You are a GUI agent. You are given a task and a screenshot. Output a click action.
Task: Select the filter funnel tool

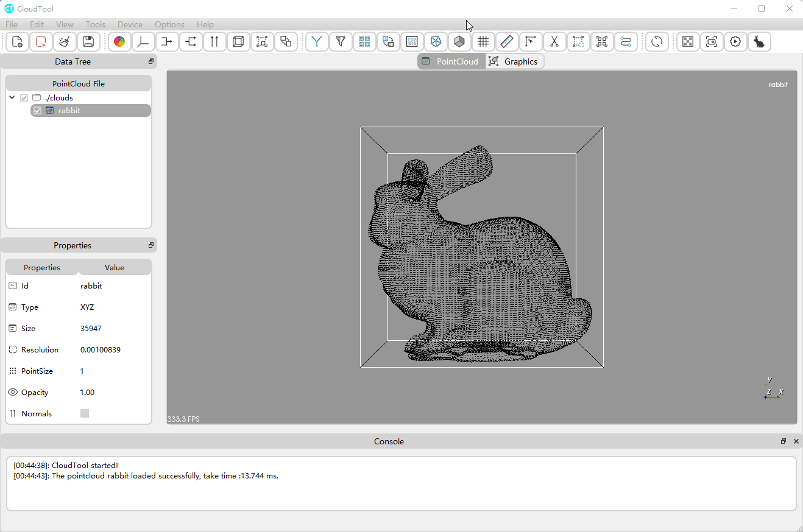point(341,41)
